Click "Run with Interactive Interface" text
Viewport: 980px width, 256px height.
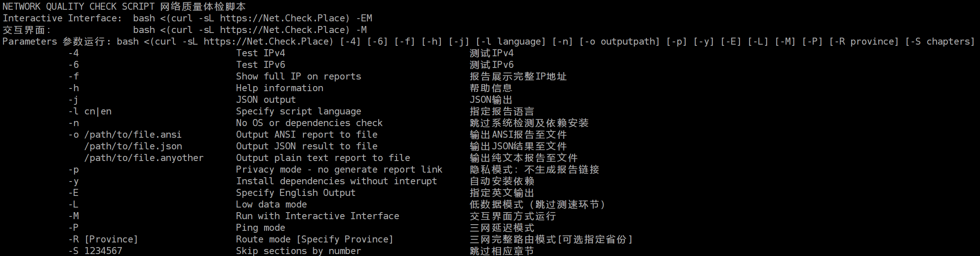317,216
